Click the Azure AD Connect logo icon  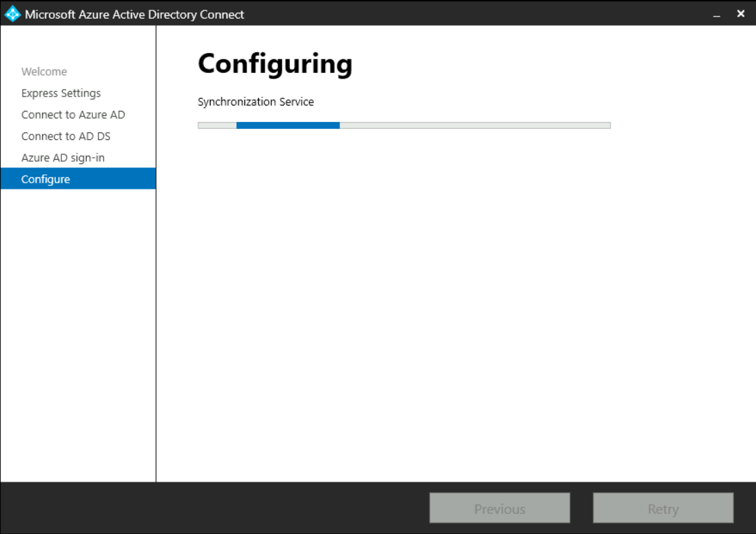click(x=12, y=14)
